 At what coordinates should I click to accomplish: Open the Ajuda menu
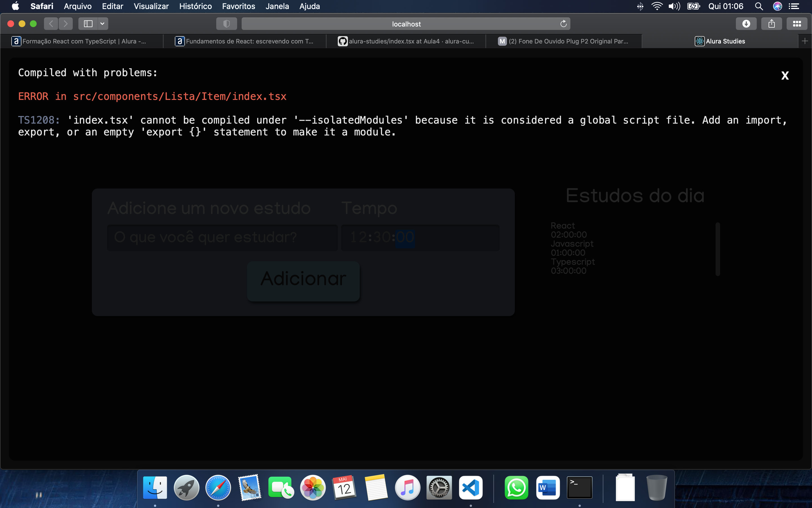coord(309,6)
